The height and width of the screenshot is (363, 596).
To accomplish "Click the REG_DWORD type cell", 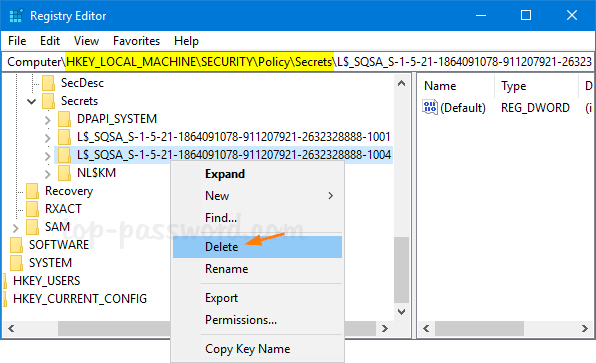I will 535,108.
